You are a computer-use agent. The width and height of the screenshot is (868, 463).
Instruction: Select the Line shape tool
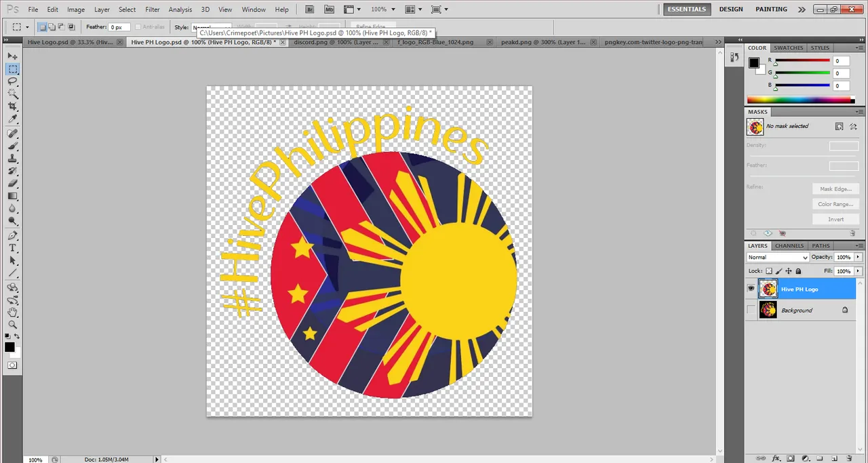[12, 273]
